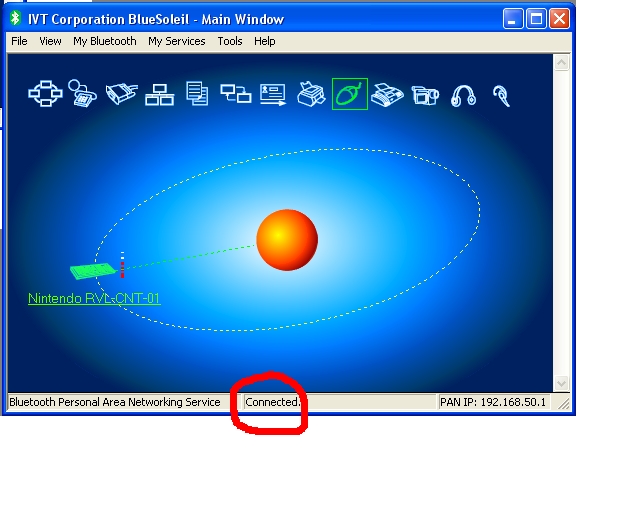Click the scrollbar up arrow
Image resolution: width=640 pixels, height=512 pixels.
(x=562, y=62)
